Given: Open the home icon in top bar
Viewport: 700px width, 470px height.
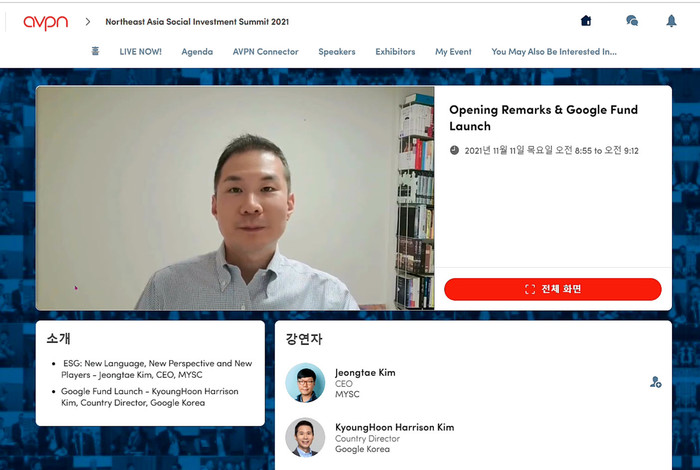Looking at the screenshot, I should point(586,21).
